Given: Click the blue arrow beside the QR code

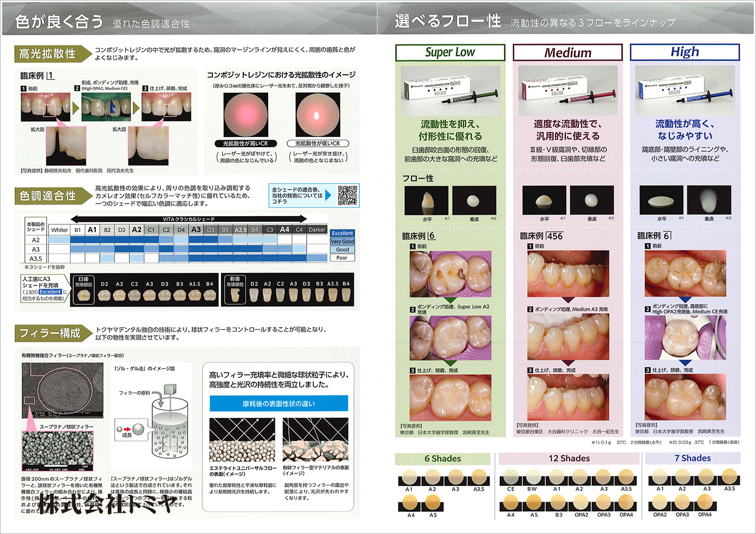Looking at the screenshot, I should pos(328,196).
